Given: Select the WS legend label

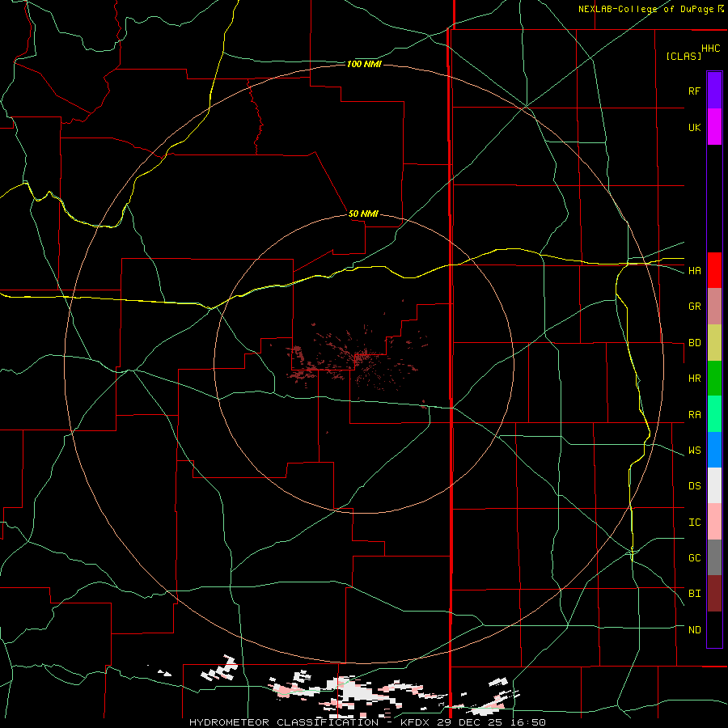Looking at the screenshot, I should [694, 451].
